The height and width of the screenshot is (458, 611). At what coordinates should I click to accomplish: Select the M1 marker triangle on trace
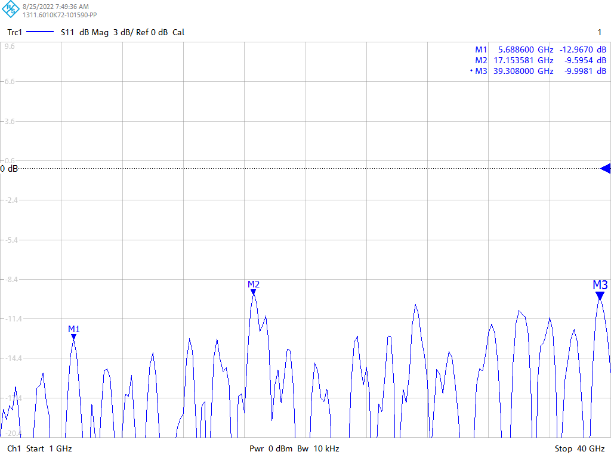(74, 338)
